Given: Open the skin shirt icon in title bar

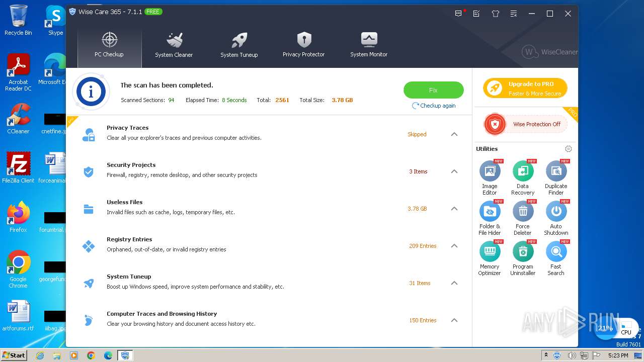Looking at the screenshot, I should (x=496, y=14).
